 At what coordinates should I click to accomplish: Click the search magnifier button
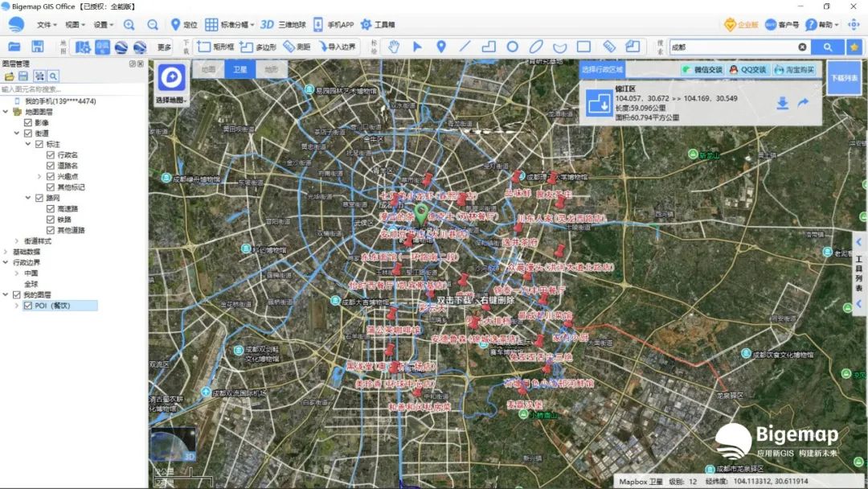(x=828, y=47)
